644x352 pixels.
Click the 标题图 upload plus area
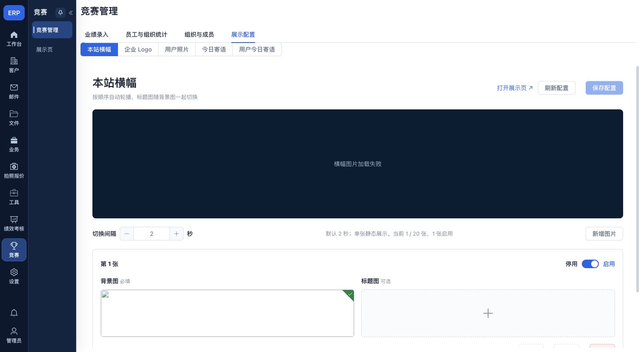pyautogui.click(x=488, y=313)
